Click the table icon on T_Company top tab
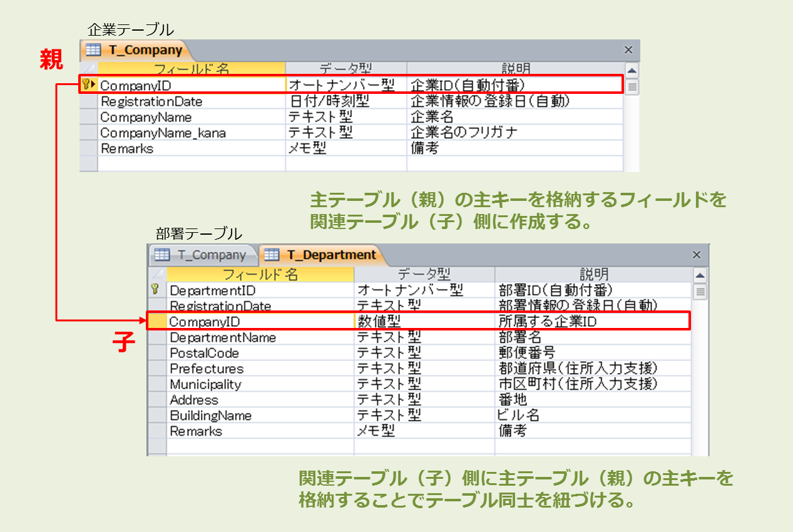 click(x=93, y=51)
